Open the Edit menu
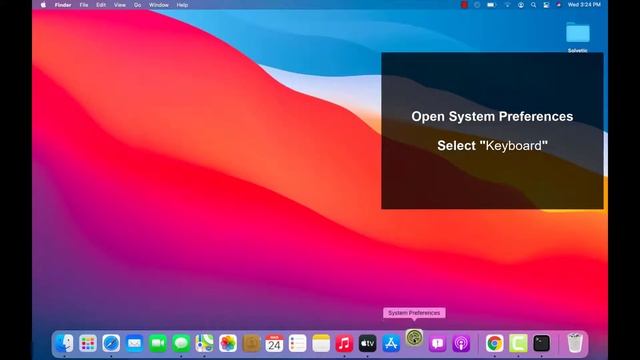 (101, 5)
